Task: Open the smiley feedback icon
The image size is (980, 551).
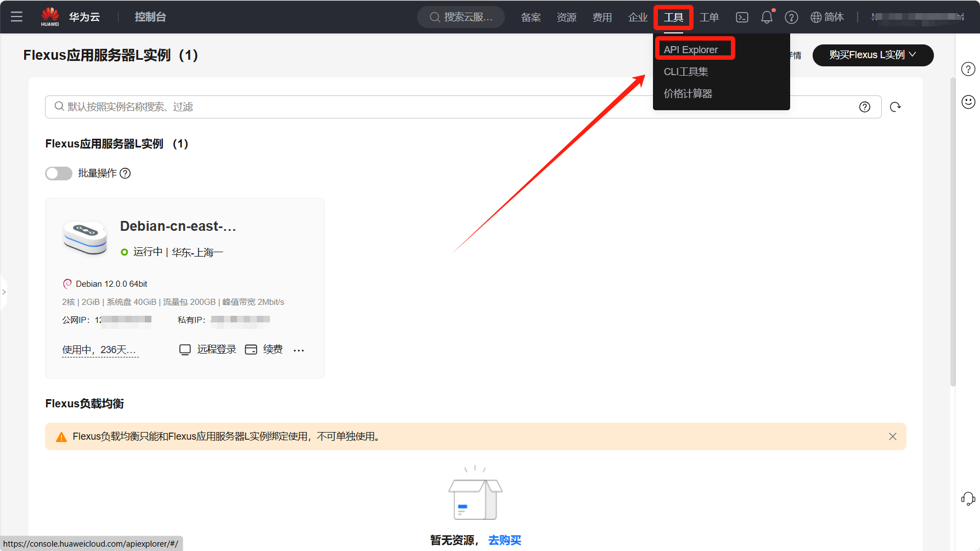Action: 968,101
